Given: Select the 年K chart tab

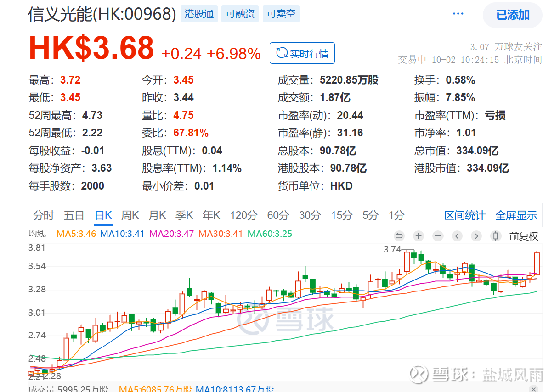Looking at the screenshot, I should tap(211, 215).
